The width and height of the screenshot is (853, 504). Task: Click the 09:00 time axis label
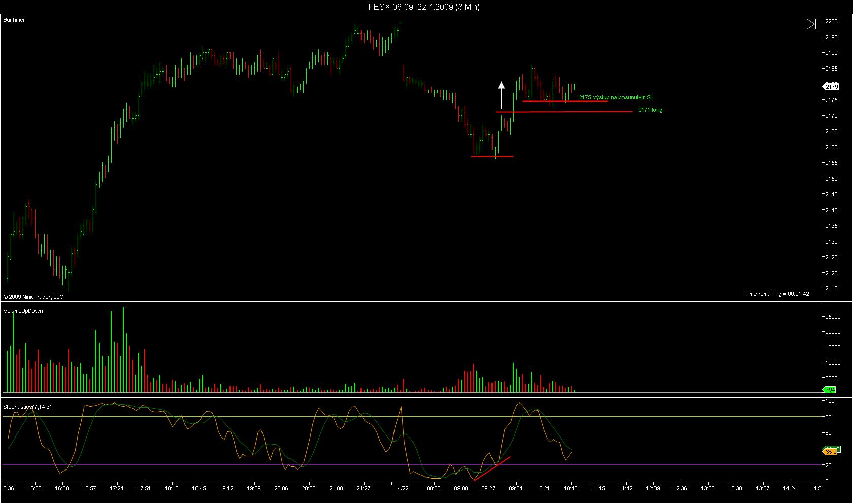click(x=461, y=488)
